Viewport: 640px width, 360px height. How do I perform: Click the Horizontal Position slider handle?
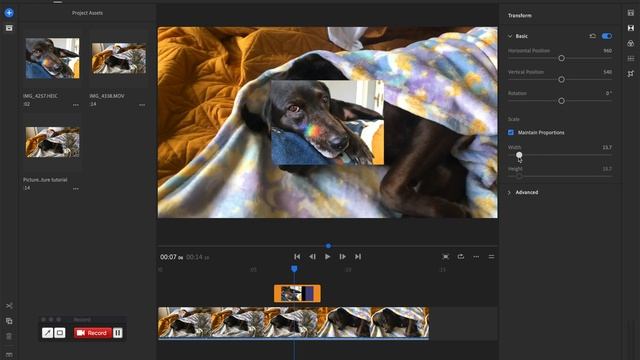561,58
